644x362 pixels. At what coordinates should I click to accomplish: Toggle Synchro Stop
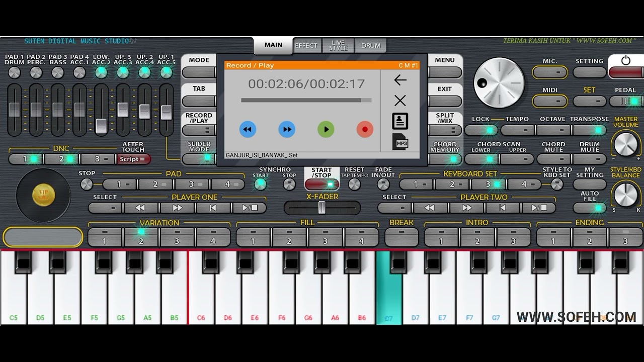pos(289,184)
